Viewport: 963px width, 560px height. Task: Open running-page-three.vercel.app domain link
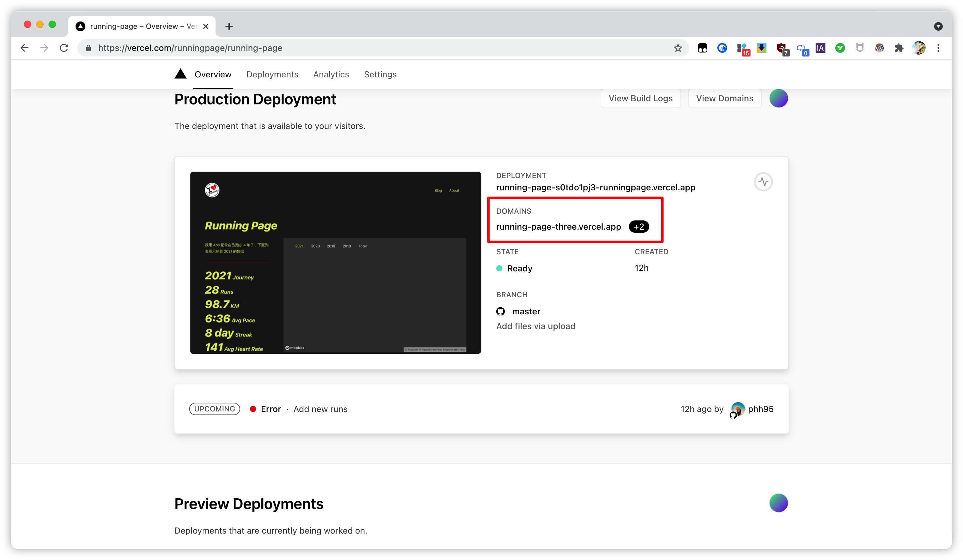point(558,227)
